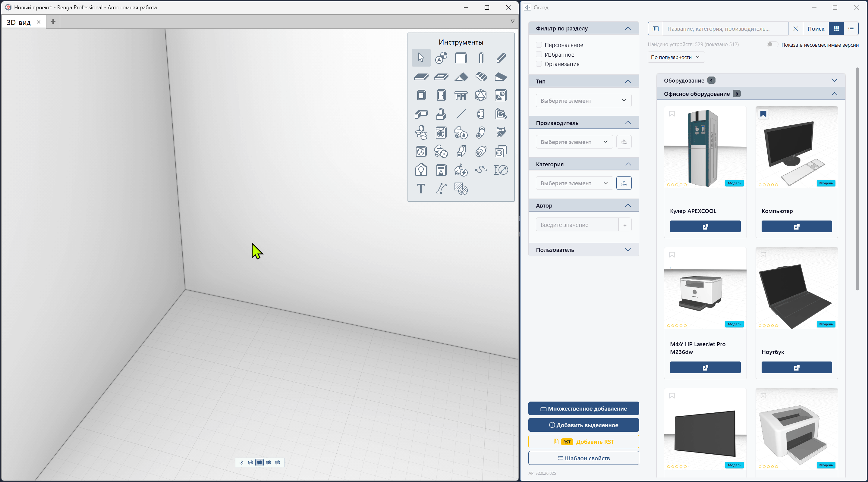Select the Lighting fixture bulb tool

pos(421,170)
